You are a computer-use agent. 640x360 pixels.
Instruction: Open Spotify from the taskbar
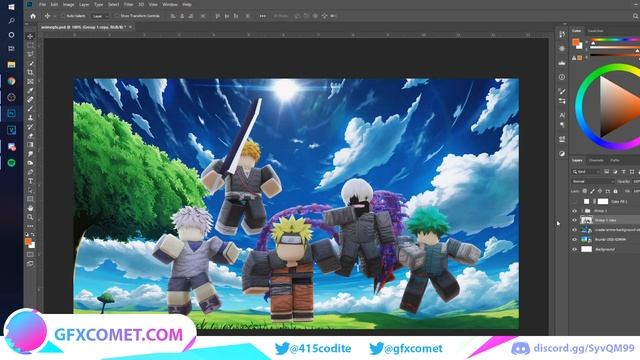[11, 163]
